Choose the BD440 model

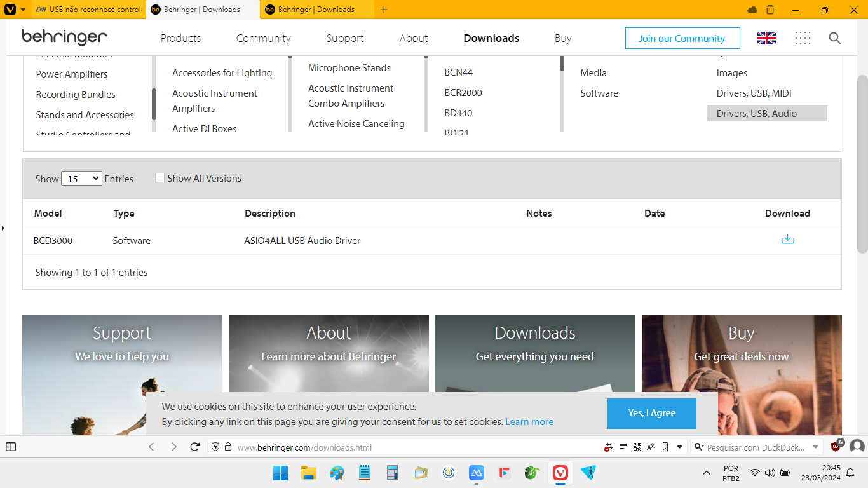point(458,112)
